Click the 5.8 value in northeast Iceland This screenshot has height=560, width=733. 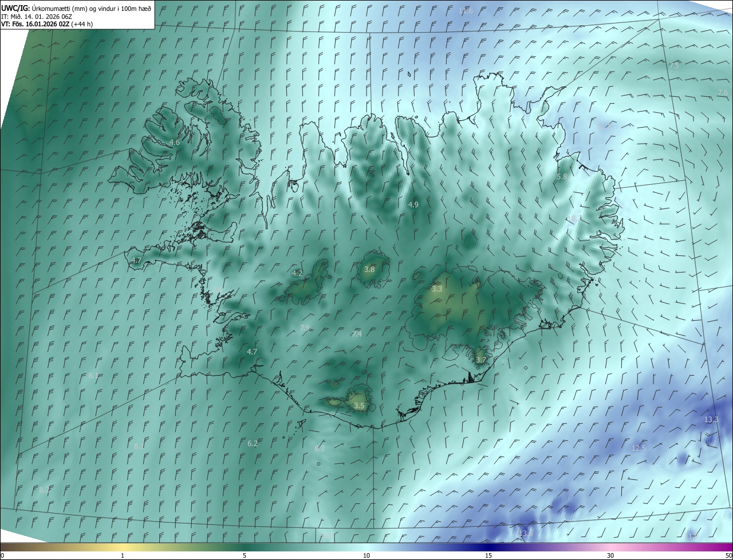(562, 177)
